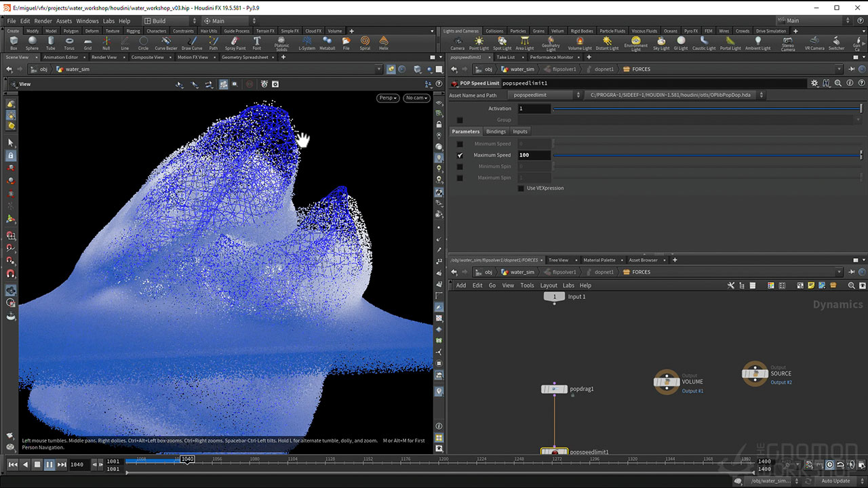Check the Use VEXpression option
868x488 pixels.
click(x=521, y=188)
